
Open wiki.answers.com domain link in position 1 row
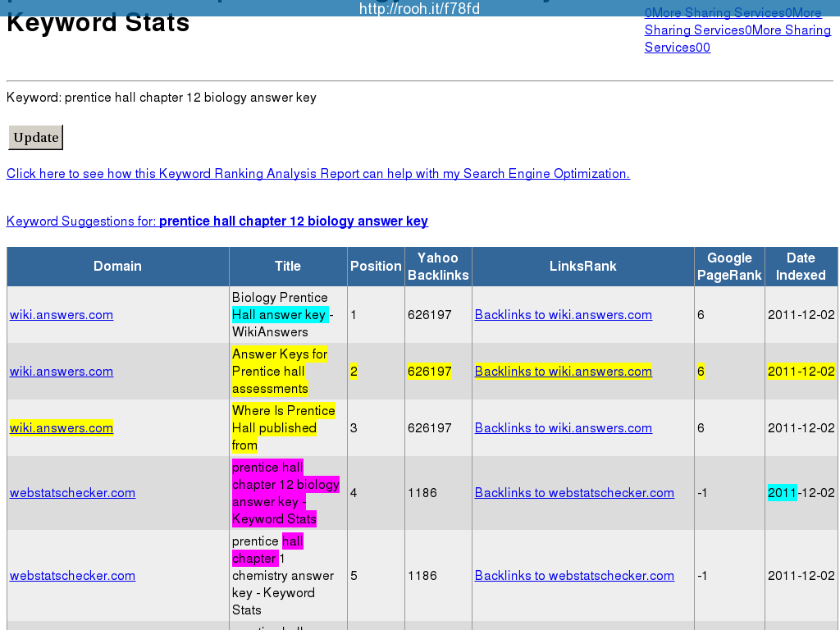(x=62, y=315)
